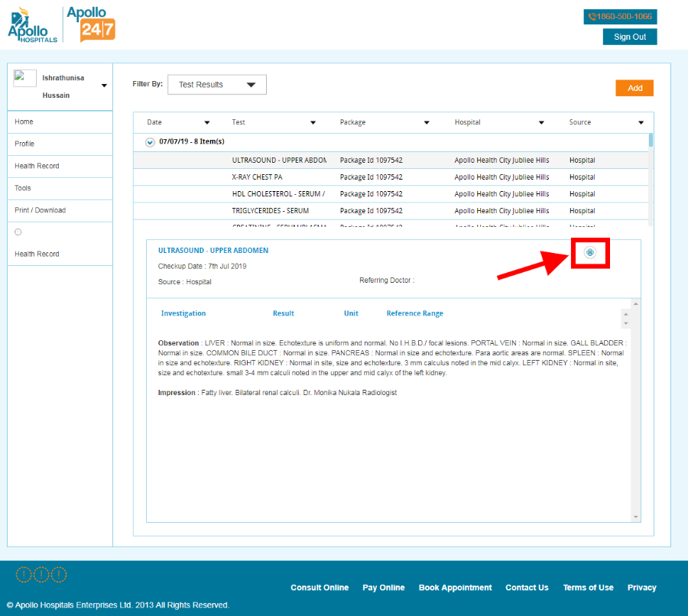This screenshot has width=688, height=616.
Task: Click the Add button
Action: click(x=634, y=88)
